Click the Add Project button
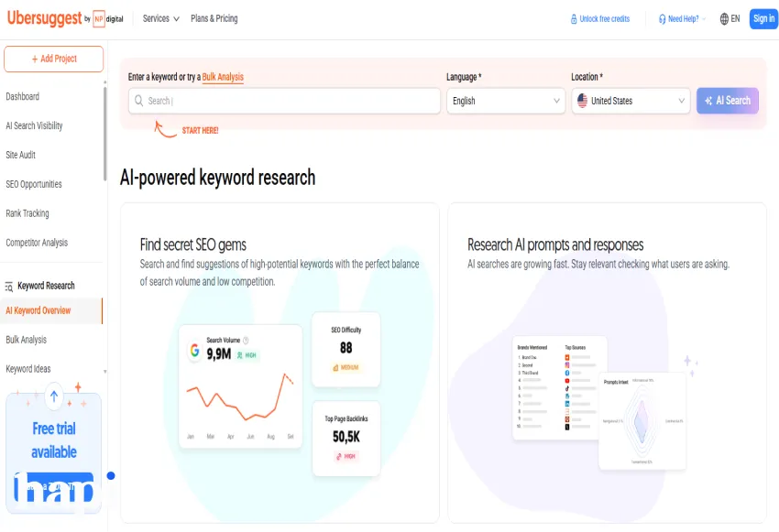Viewport: 779px width, 532px height. [x=54, y=59]
